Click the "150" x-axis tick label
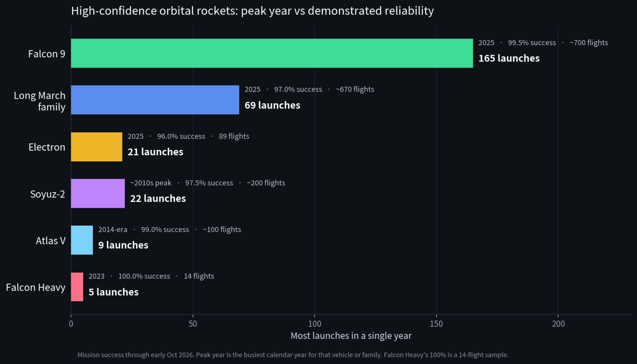This screenshot has height=364, width=637. click(x=436, y=324)
